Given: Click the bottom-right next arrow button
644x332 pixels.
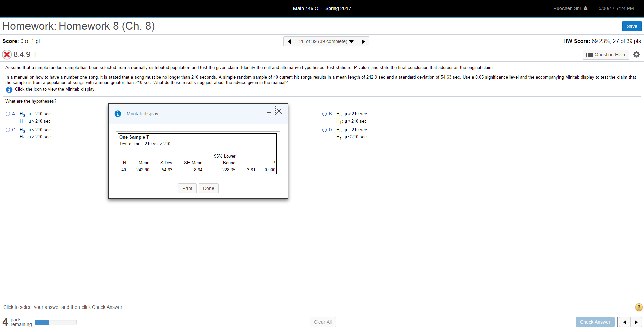Looking at the screenshot, I should 636,322.
